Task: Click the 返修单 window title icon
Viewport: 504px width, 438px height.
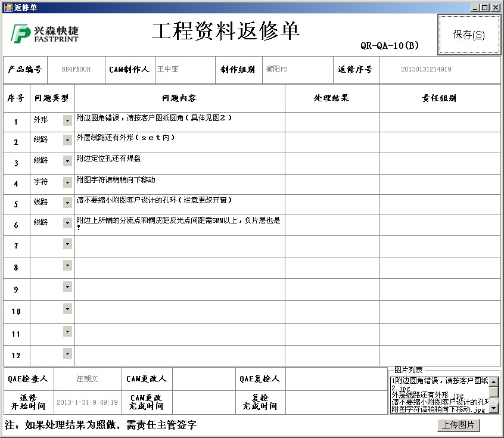Action: click(x=8, y=7)
